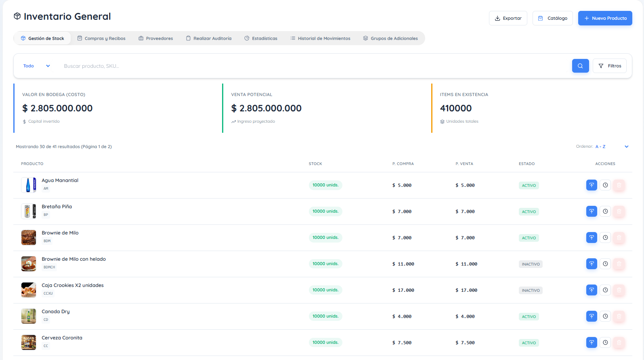Click the Inventario General box icon
This screenshot has height=360, width=644.
click(17, 16)
